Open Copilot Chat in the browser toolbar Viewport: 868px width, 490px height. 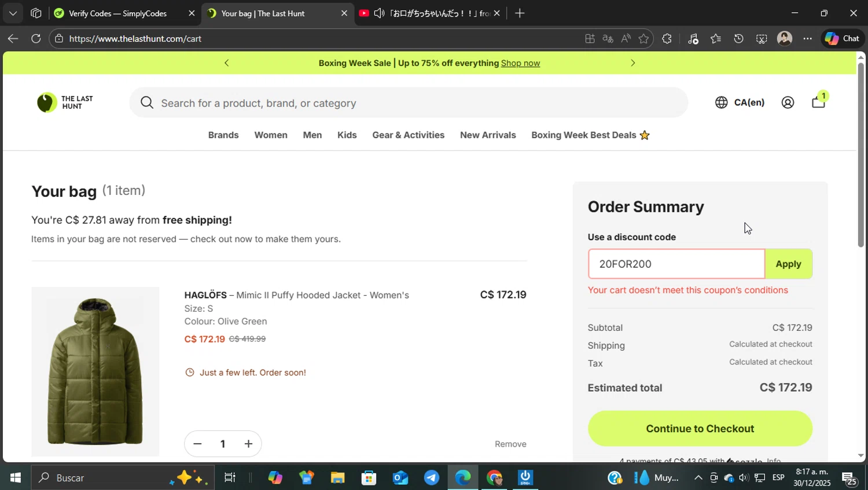point(842,39)
